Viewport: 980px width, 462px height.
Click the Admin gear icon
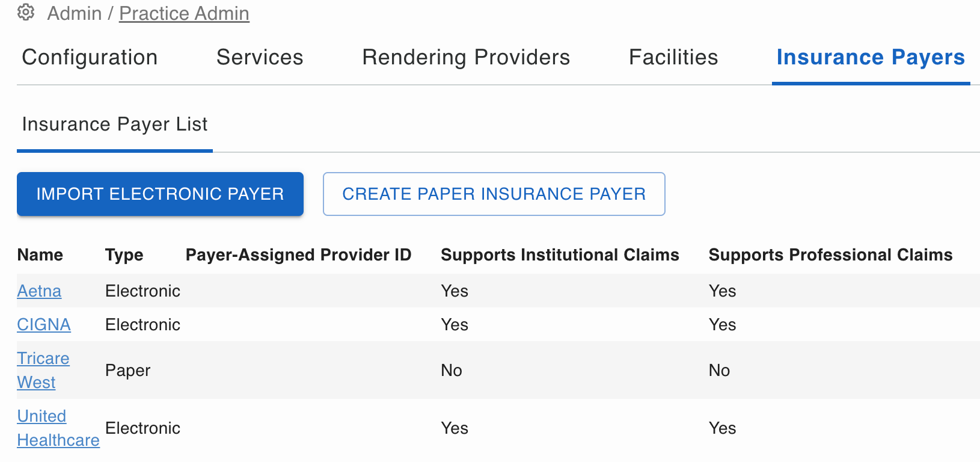point(26,12)
